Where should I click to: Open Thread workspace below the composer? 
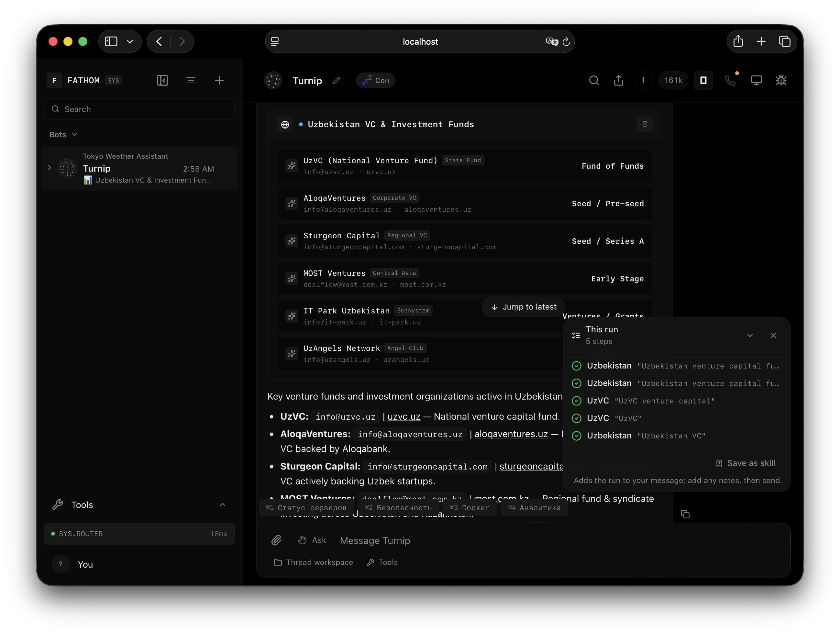pos(313,562)
